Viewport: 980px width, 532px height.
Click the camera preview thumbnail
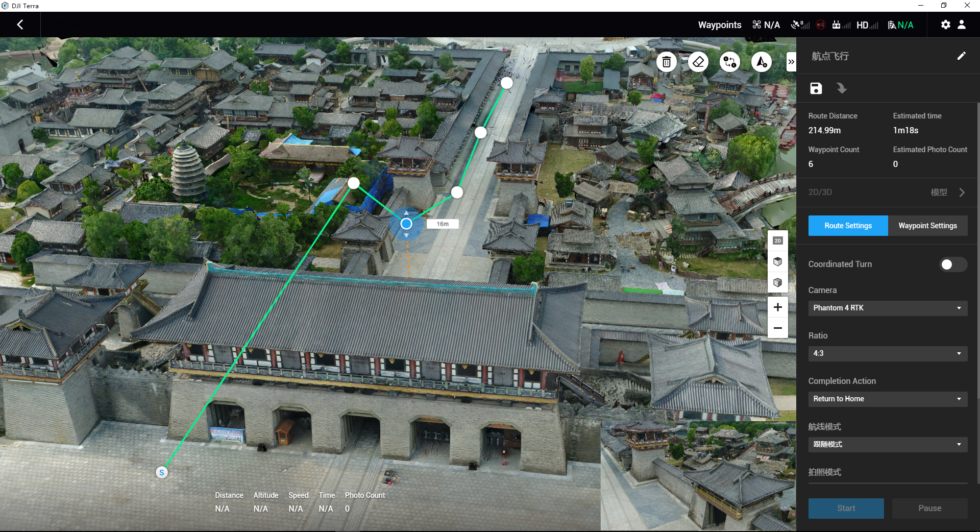pyautogui.click(x=698, y=476)
